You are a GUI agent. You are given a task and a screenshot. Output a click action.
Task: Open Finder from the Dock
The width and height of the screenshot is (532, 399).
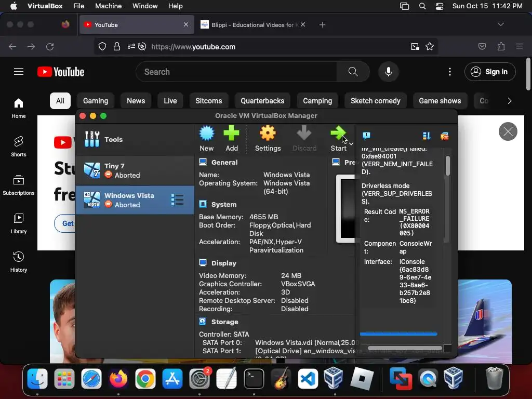37,378
